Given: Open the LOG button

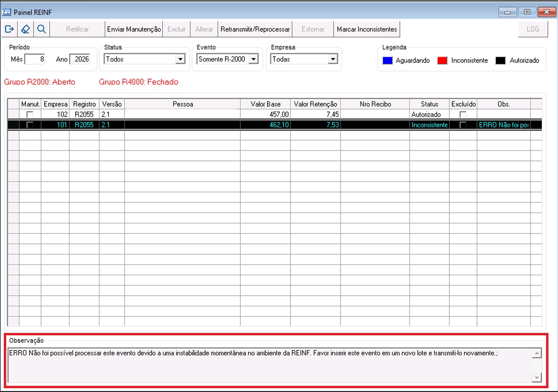Looking at the screenshot, I should 533,29.
